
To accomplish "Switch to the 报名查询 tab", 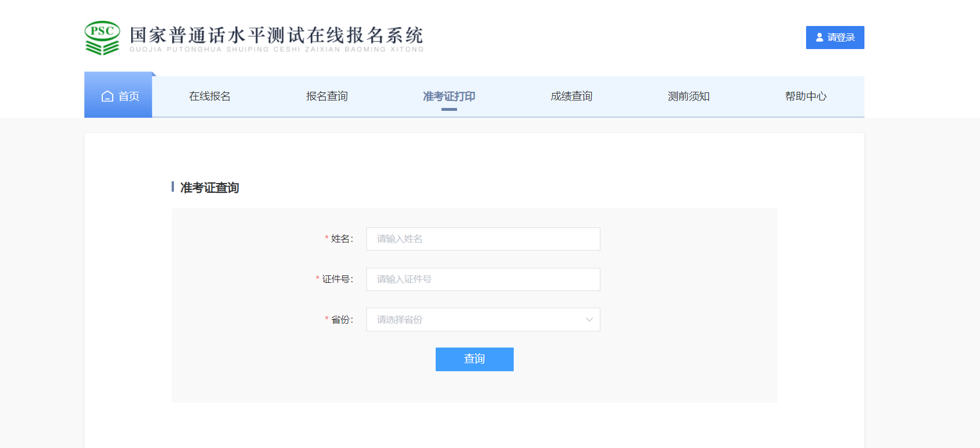I will [327, 96].
